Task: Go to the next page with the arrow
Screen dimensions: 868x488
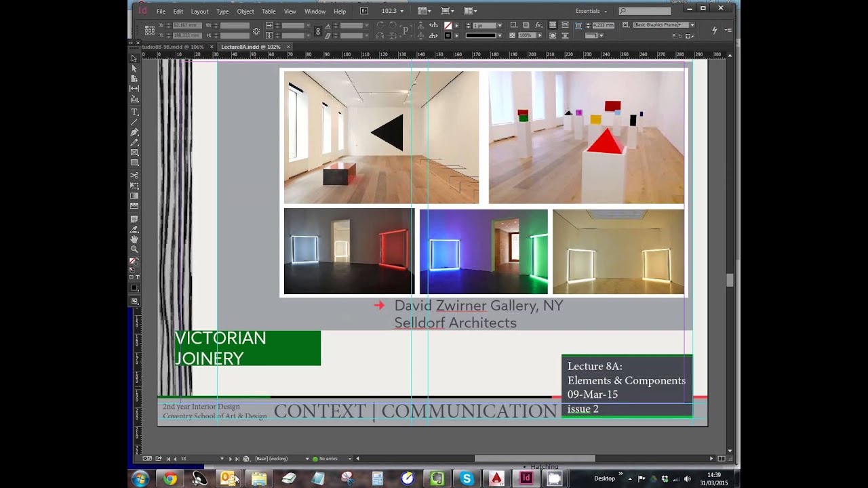Action: 230,459
